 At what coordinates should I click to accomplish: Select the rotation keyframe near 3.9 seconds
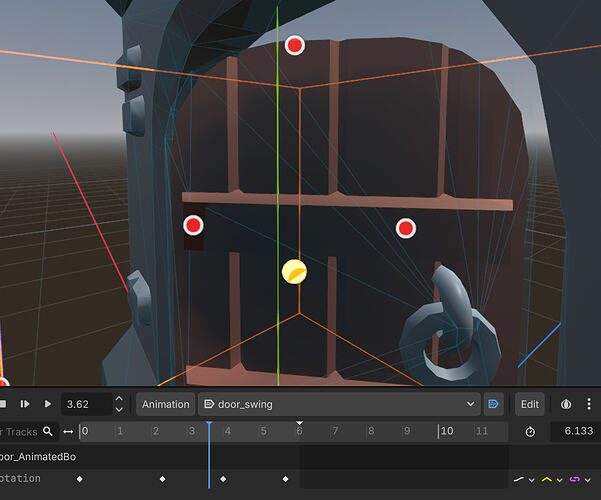223,479
